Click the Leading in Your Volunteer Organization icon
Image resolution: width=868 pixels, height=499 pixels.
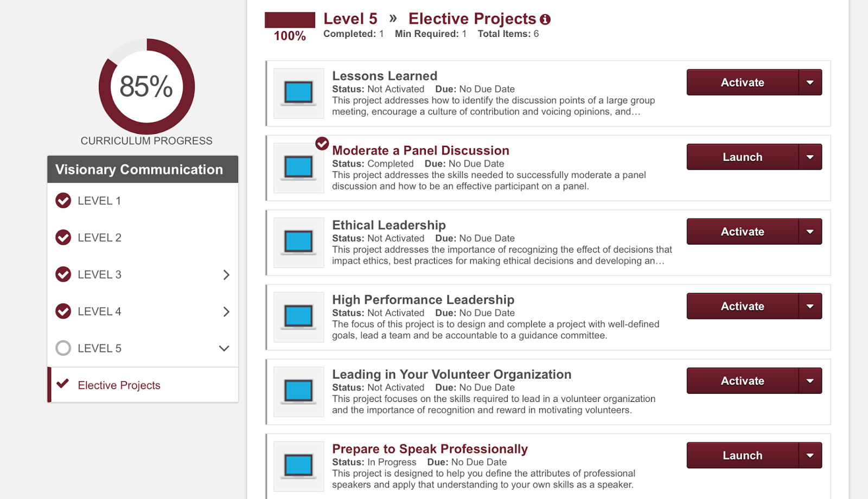point(298,392)
